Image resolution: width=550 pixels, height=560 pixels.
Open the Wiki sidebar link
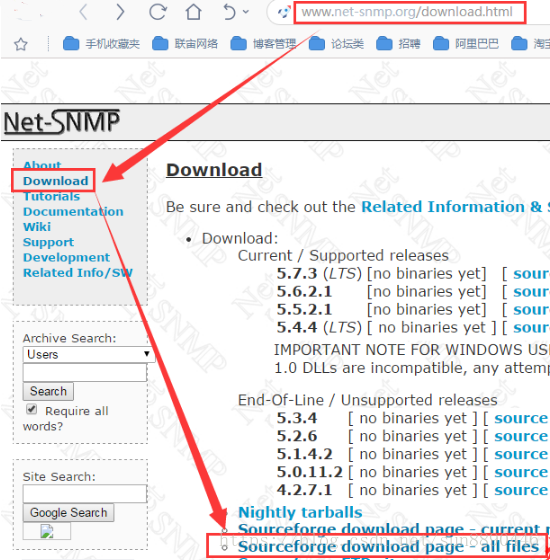click(x=37, y=227)
